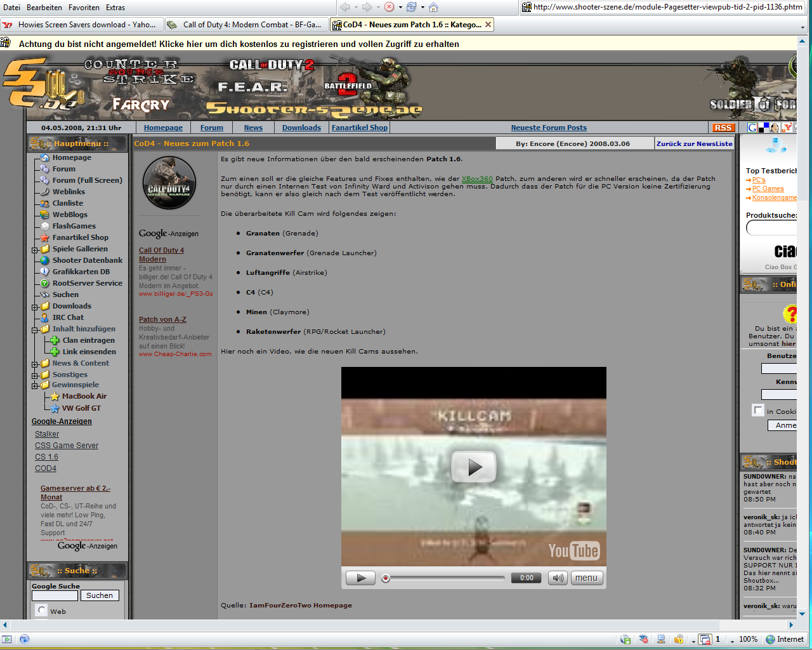Click the privacy report eye icon in status bar
The width and height of the screenshot is (812, 650).
tap(644, 639)
